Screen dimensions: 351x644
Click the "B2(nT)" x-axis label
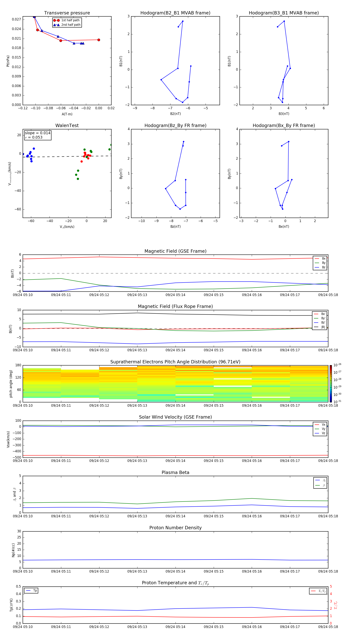click(175, 114)
